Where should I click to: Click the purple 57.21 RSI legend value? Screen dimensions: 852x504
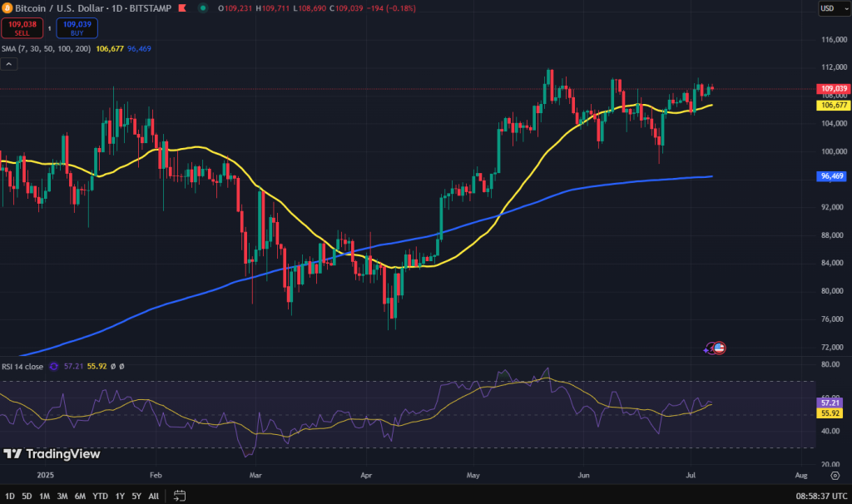(x=73, y=367)
